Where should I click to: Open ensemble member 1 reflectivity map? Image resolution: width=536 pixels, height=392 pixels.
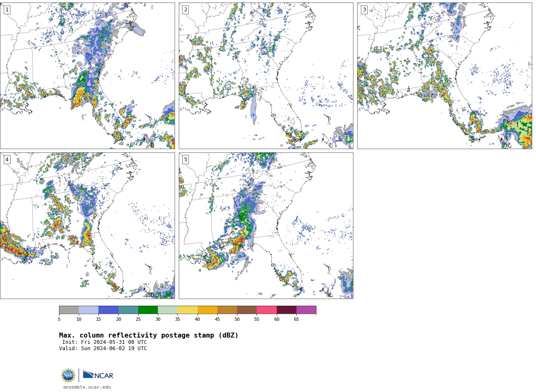[87, 76]
